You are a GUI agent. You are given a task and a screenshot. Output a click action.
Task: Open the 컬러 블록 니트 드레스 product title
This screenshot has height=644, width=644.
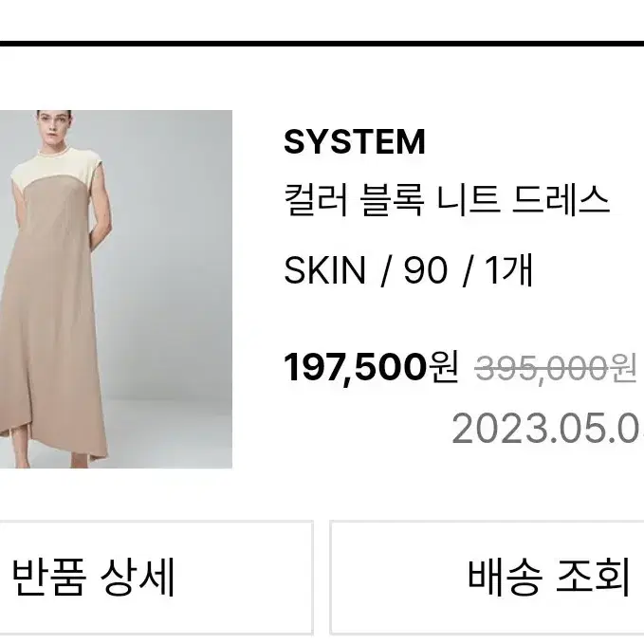[447, 200]
